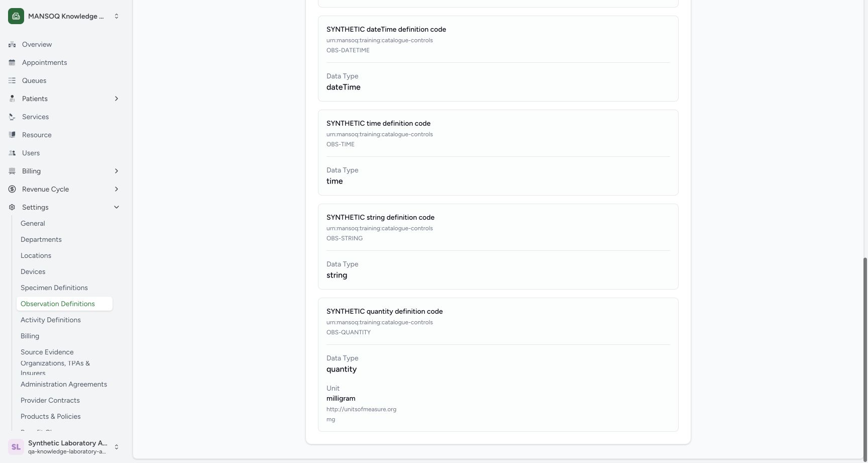Expand the Patients submenu chevron
Image resolution: width=868 pixels, height=463 pixels.
(x=117, y=99)
